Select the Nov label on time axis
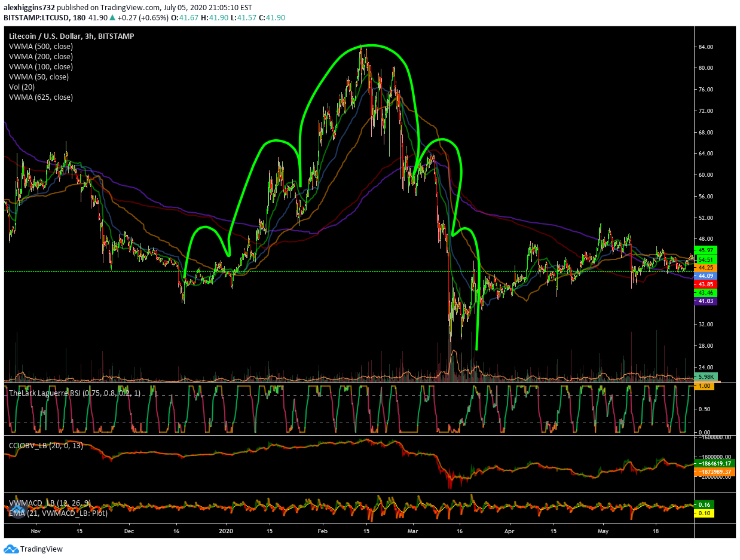 (35, 530)
